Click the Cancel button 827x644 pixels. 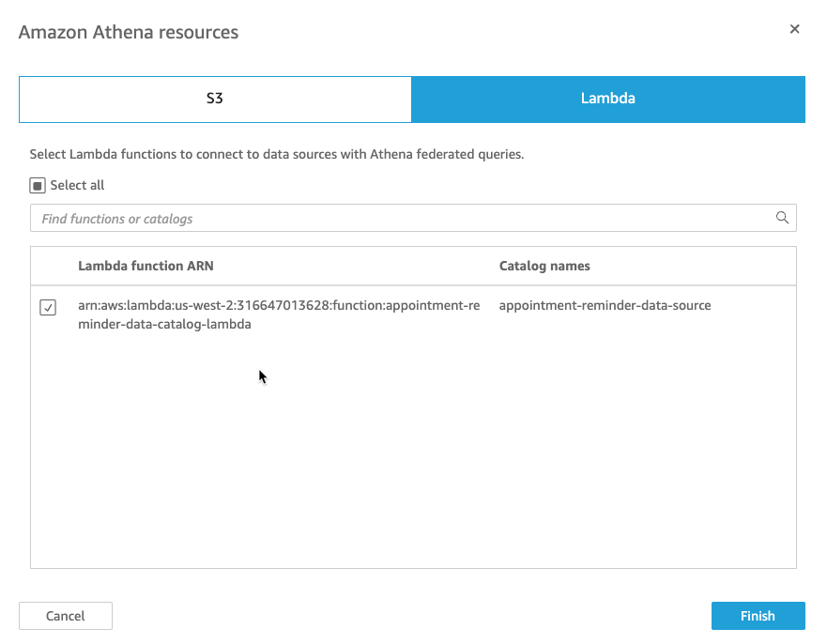pyautogui.click(x=65, y=616)
